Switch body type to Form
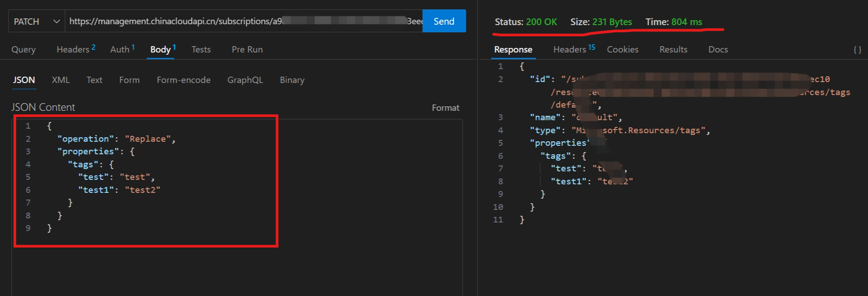The width and height of the screenshot is (868, 296). click(129, 80)
